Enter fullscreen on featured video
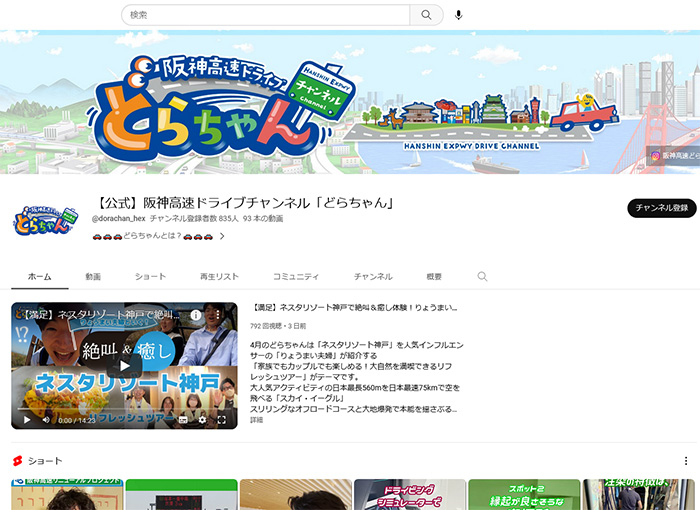The height and width of the screenshot is (510, 700). 221,420
